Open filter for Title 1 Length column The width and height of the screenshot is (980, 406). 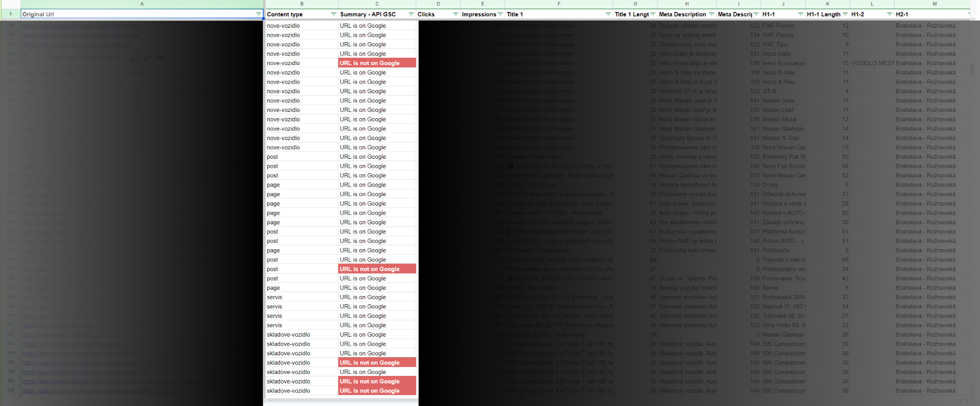(x=653, y=14)
